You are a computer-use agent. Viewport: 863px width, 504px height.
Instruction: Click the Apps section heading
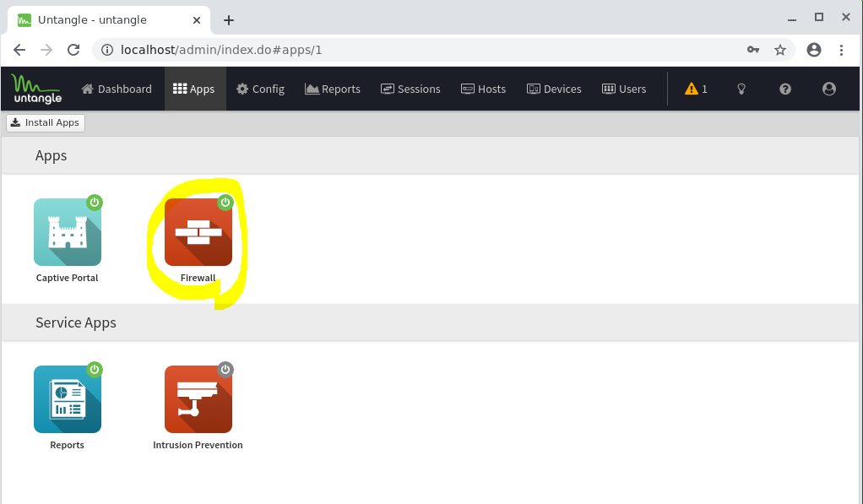[x=52, y=155]
